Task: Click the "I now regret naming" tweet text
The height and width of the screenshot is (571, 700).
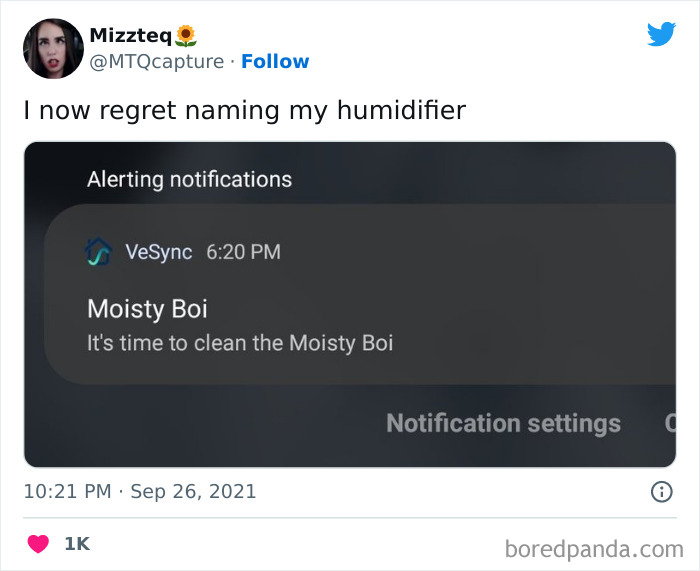Action: [245, 110]
